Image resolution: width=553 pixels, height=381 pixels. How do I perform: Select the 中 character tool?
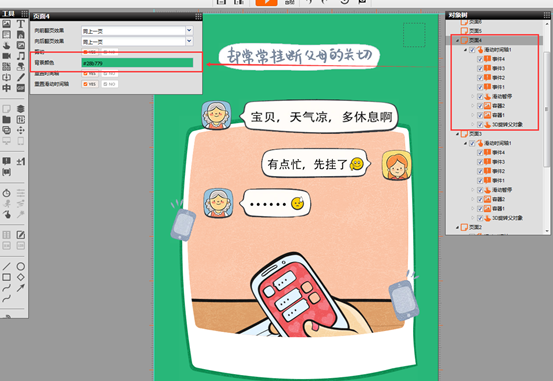(6, 87)
